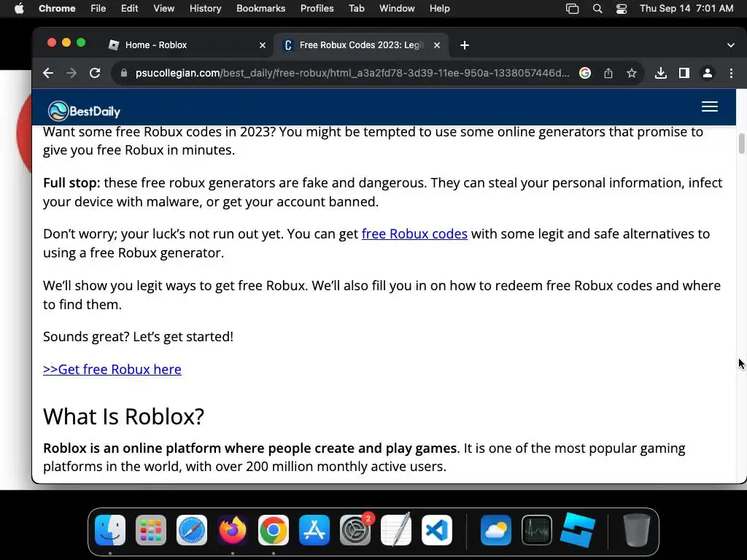Click the lock icon in address bar
This screenshot has width=747, height=560.
[x=124, y=74]
